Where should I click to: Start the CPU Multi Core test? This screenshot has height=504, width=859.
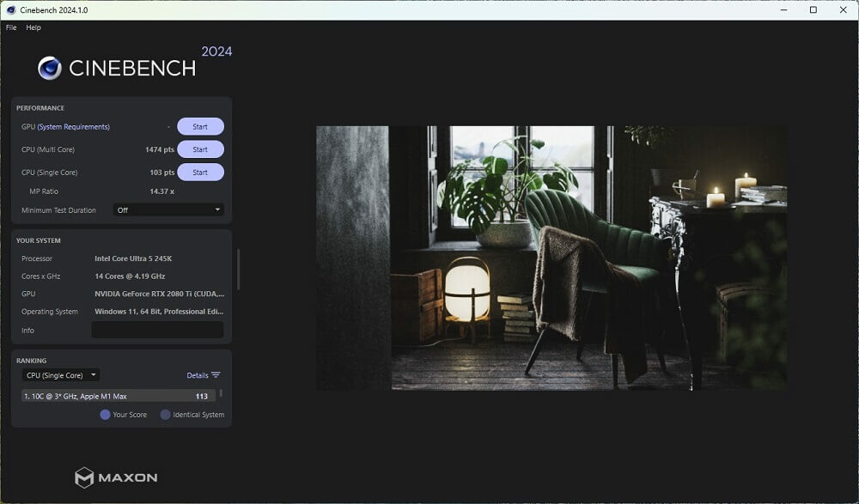click(x=200, y=149)
